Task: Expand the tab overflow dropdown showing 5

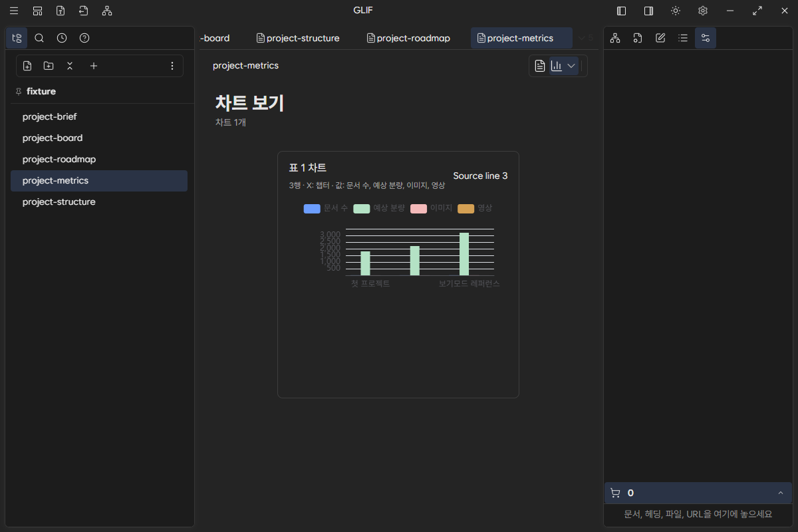Action: pos(586,38)
